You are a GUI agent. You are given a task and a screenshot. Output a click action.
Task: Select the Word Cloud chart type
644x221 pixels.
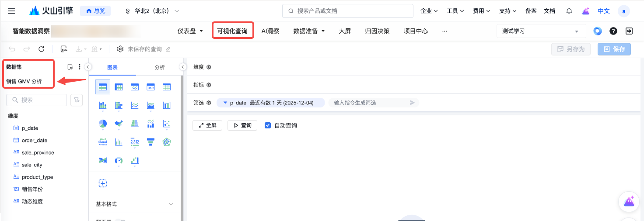[x=103, y=142]
